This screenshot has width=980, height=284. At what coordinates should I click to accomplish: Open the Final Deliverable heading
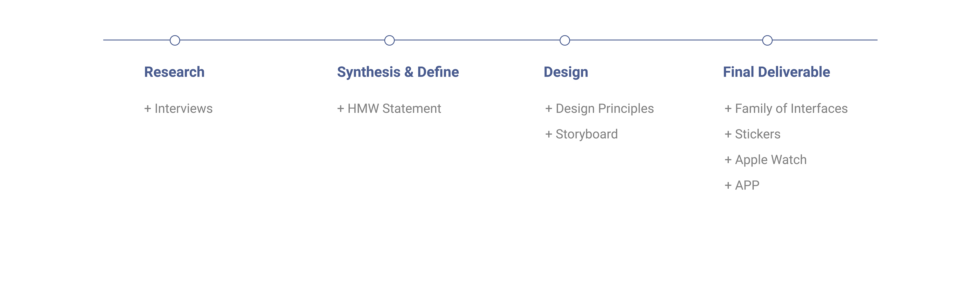pos(776,72)
